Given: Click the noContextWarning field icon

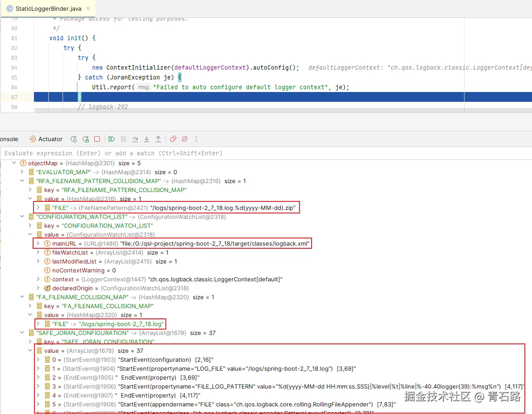Looking at the screenshot, I should click(x=47, y=270).
